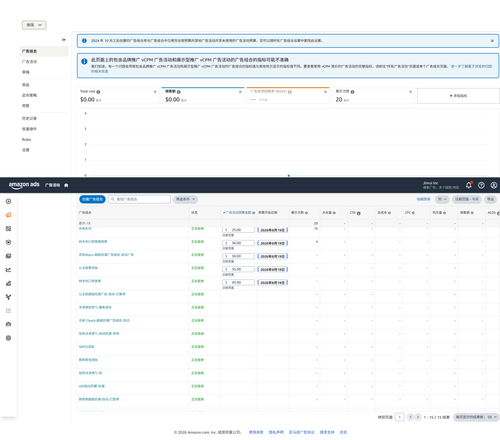This screenshot has width=500, height=440.
Task: Click the amazon ads logo
Action: 24,185
